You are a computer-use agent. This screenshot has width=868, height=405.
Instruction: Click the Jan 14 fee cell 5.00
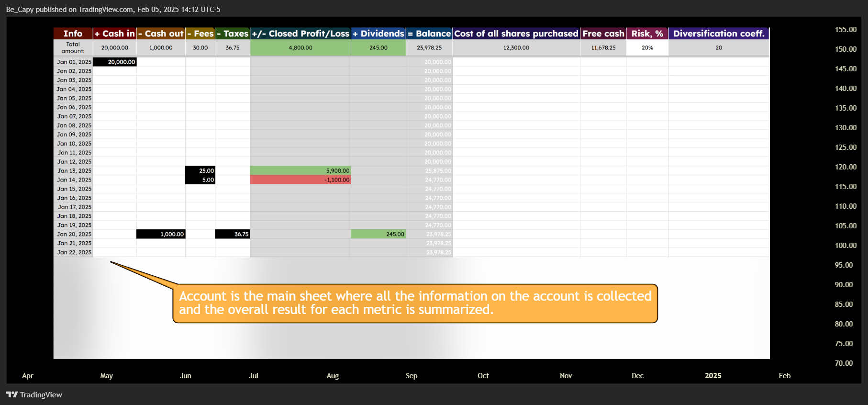coord(200,180)
